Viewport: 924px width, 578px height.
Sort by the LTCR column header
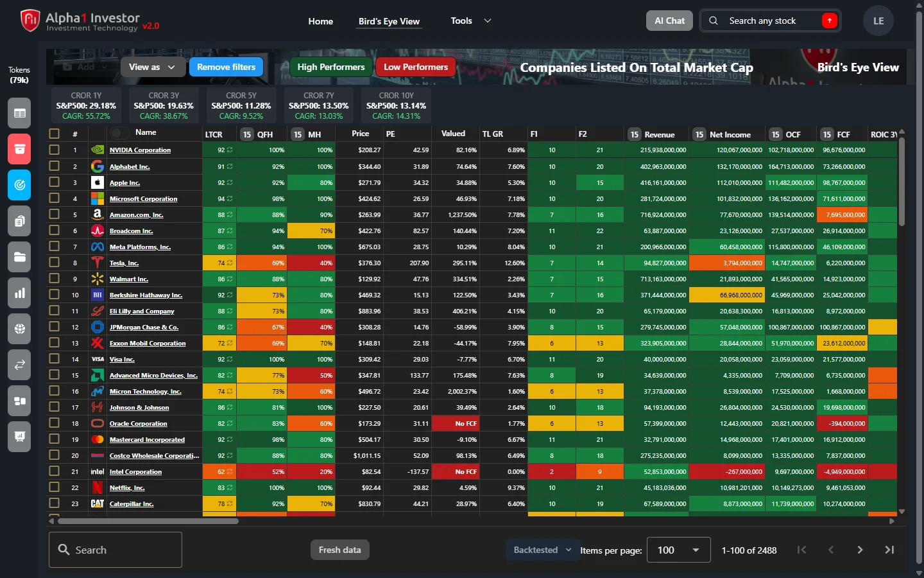pos(214,134)
